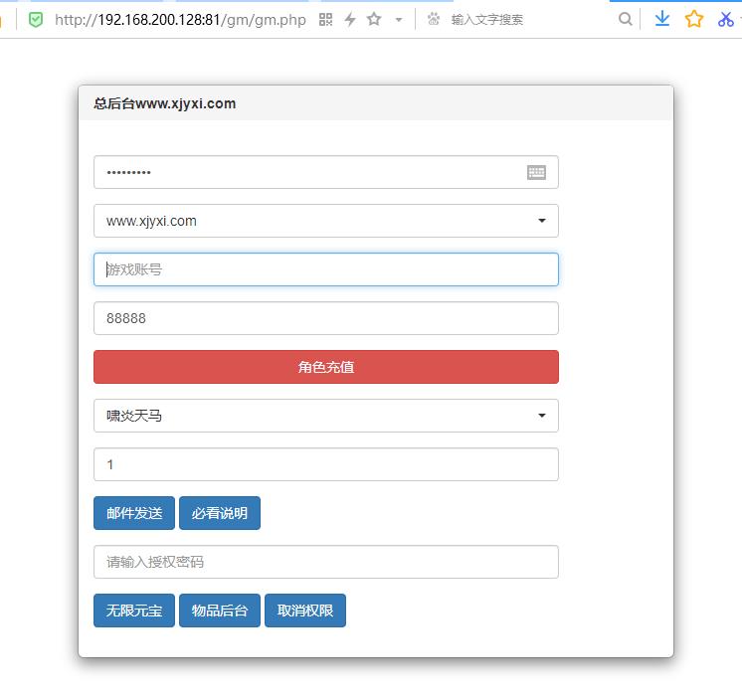Click the 无限元宝 button
This screenshot has height=700, width=742.
tap(134, 611)
